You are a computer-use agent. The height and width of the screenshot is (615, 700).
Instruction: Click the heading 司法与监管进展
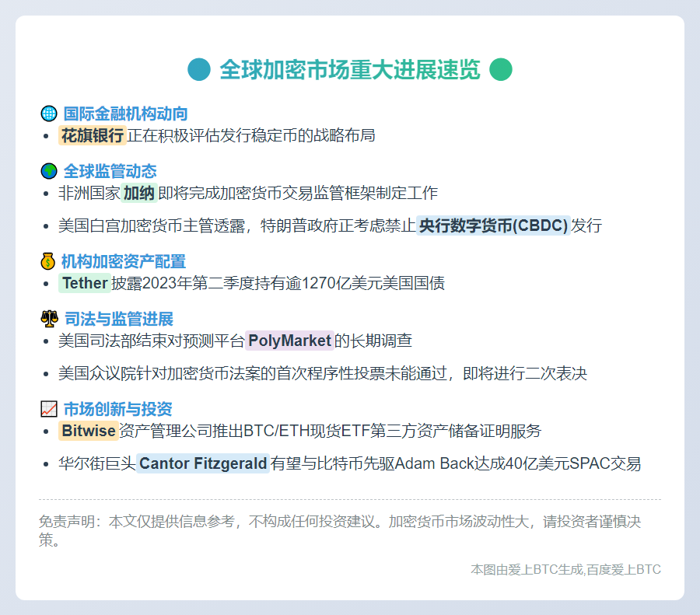coord(119,319)
